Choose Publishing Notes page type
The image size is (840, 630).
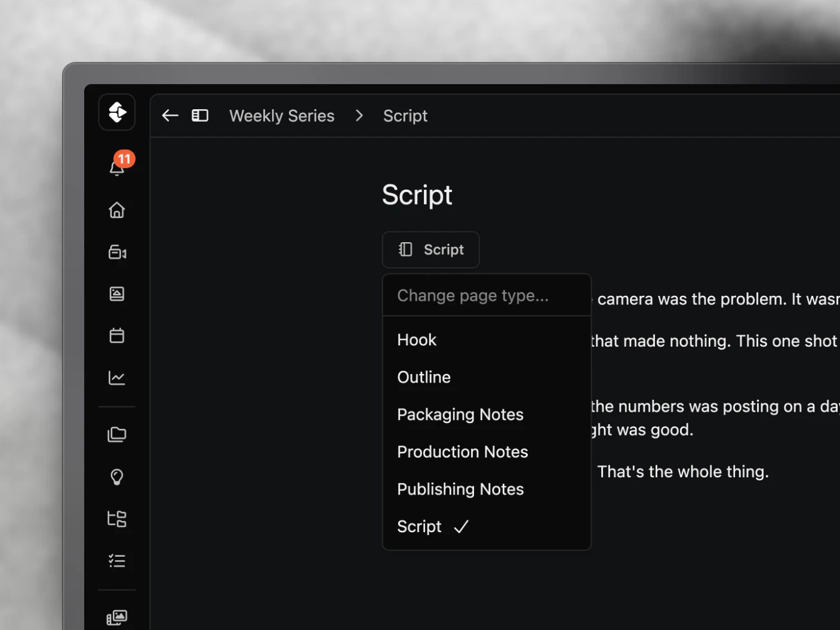pos(487,489)
